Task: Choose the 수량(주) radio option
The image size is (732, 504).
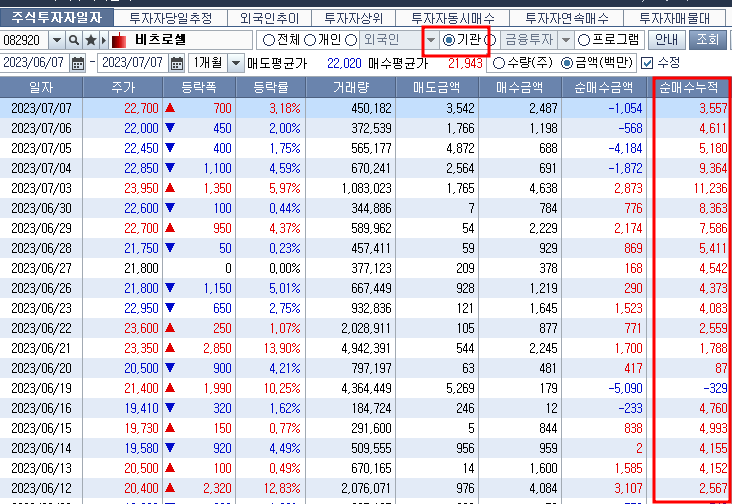Action: [499, 63]
